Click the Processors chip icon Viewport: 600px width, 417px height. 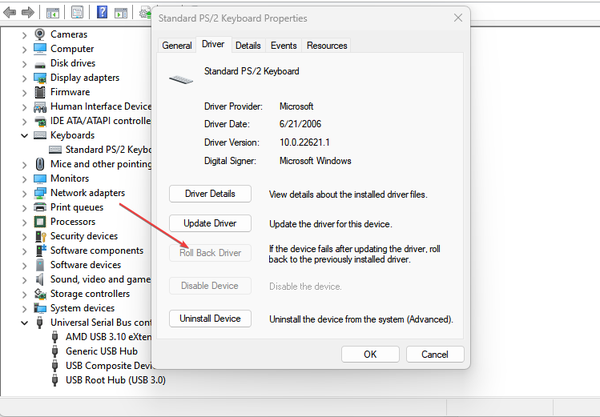(40, 222)
